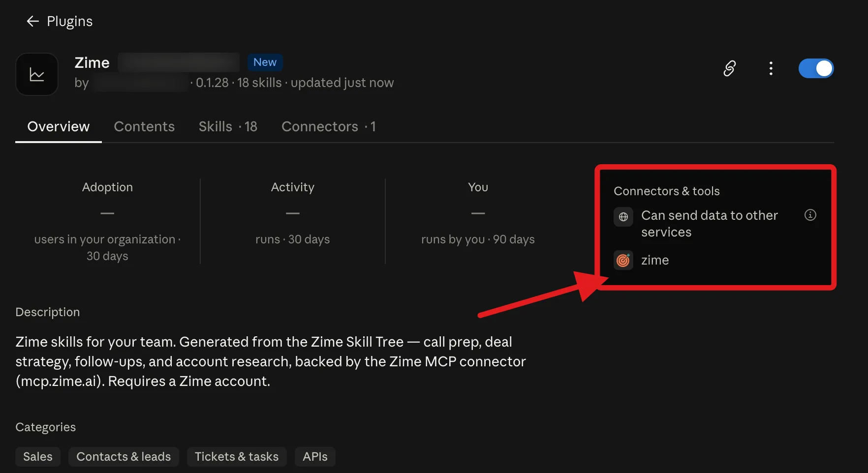The width and height of the screenshot is (868, 473).
Task: Go back to Plugins with the arrow
Action: (x=32, y=21)
